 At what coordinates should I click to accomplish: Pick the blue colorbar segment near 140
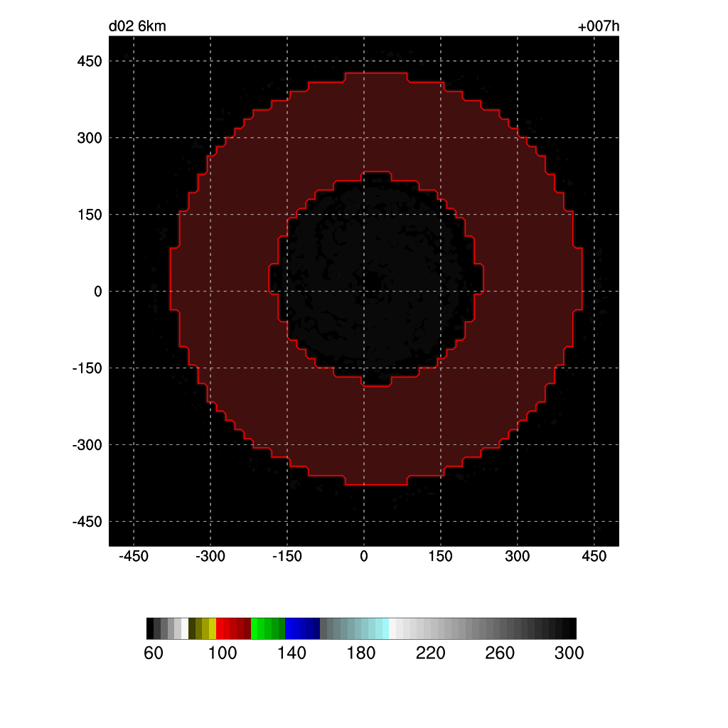(289, 628)
